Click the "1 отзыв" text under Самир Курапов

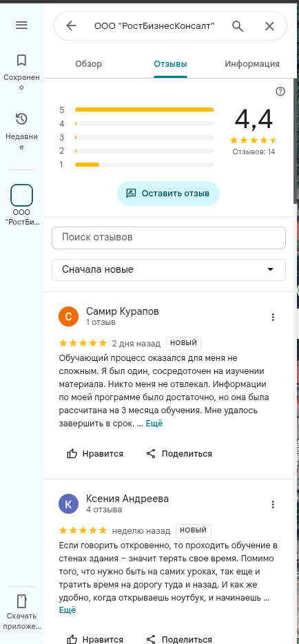point(101,322)
